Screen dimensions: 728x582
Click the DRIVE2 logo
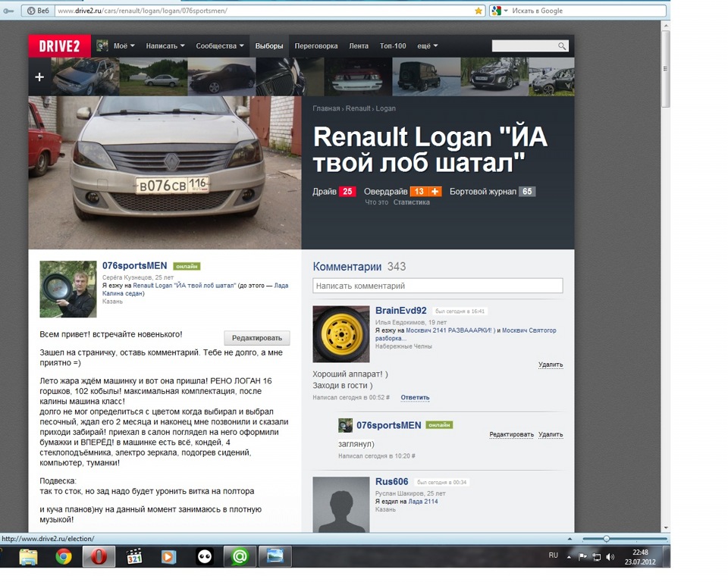click(59, 46)
